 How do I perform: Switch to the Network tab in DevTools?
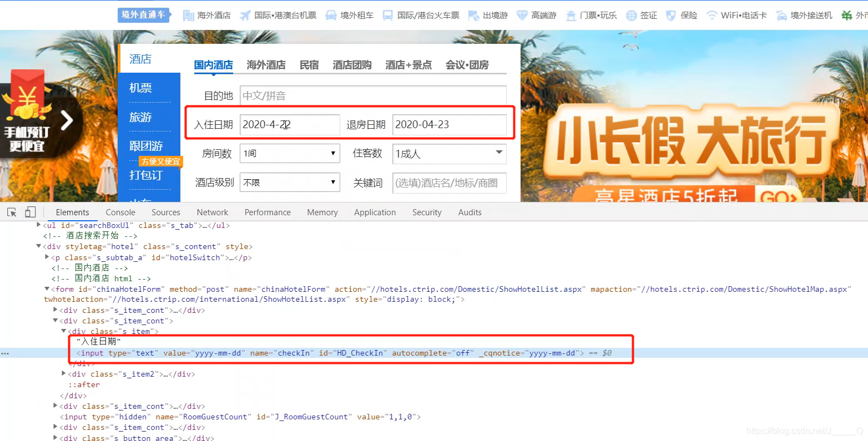point(213,212)
